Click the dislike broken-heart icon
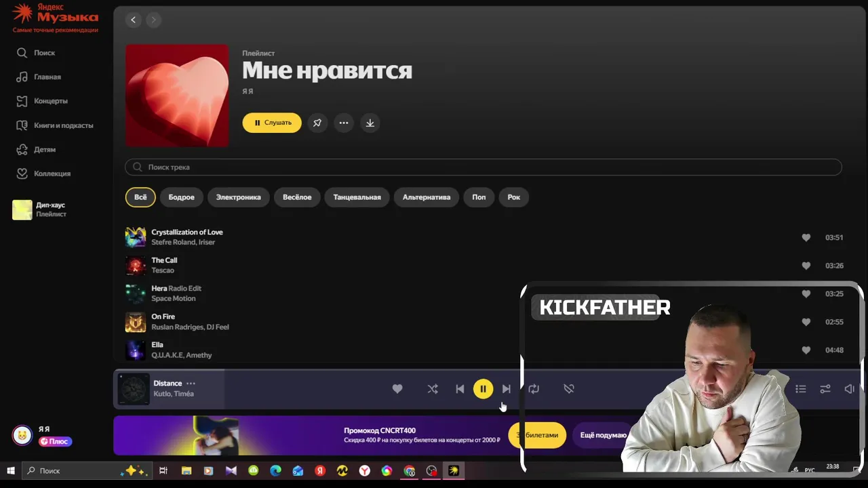The width and height of the screenshot is (868, 488). pyautogui.click(x=569, y=389)
